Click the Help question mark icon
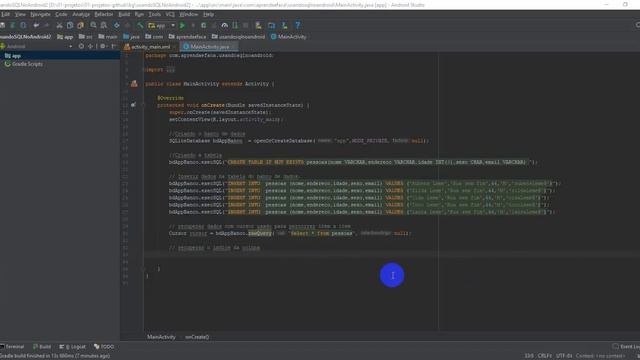Viewport: 640px width, 360px height. tap(298, 25)
